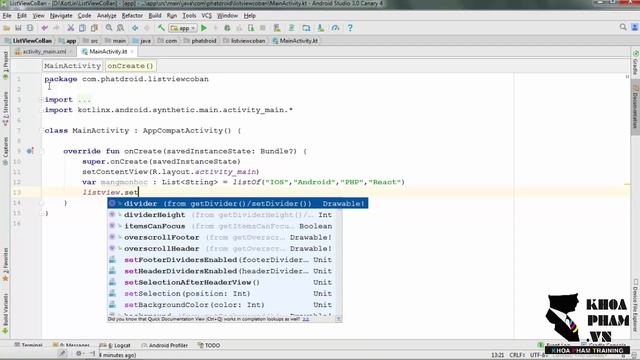The image size is (640, 360).
Task: Click the Debug app bug icon
Action: click(x=227, y=28)
